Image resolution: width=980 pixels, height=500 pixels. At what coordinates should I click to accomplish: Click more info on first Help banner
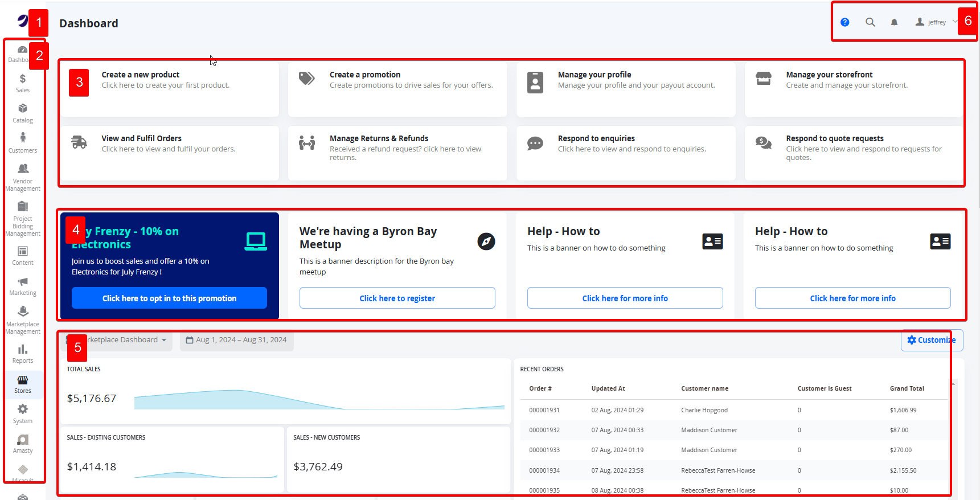625,298
